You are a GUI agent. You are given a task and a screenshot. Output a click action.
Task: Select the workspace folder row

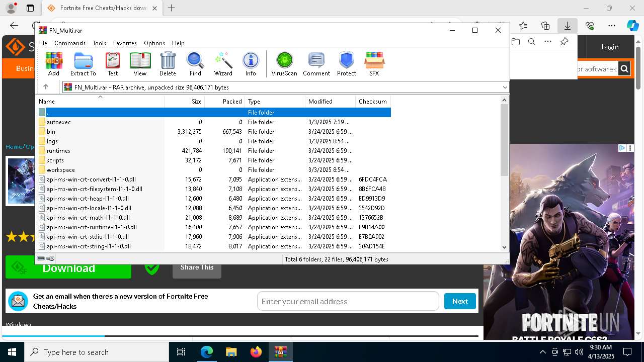[x=214, y=170]
